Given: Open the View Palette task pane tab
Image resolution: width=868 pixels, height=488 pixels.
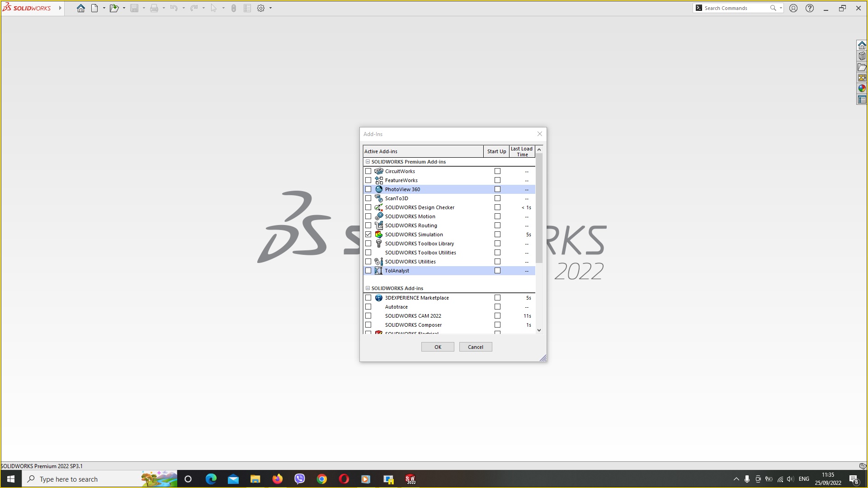Looking at the screenshot, I should click(862, 78).
